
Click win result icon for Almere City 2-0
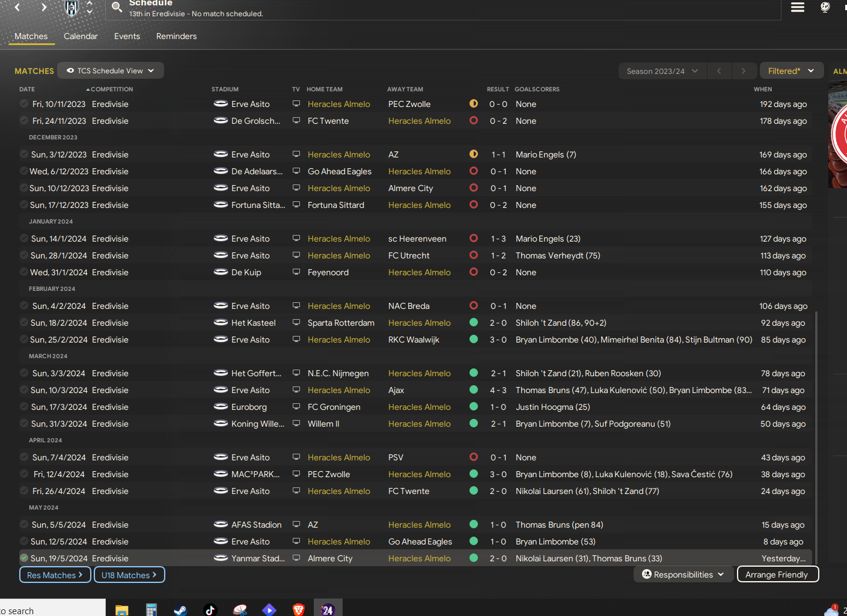474,558
